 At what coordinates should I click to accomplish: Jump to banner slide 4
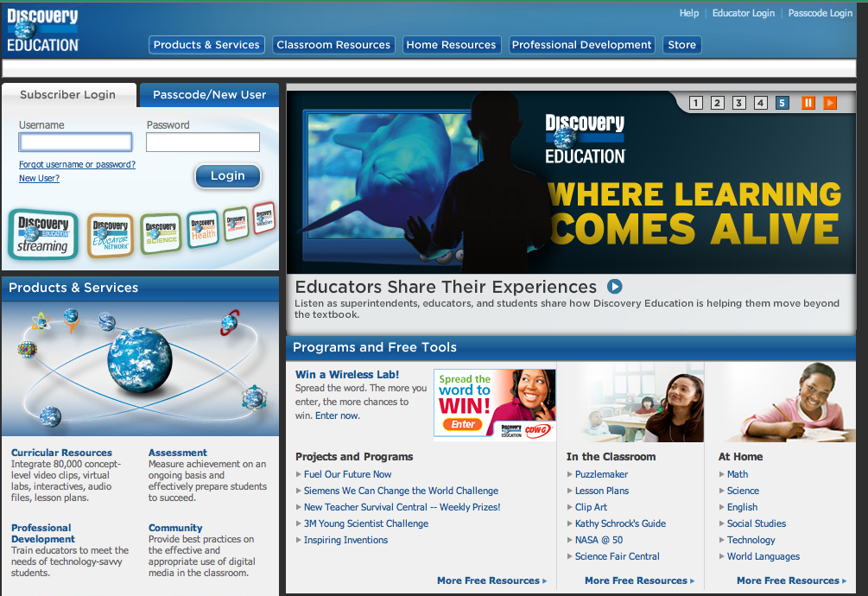(761, 103)
